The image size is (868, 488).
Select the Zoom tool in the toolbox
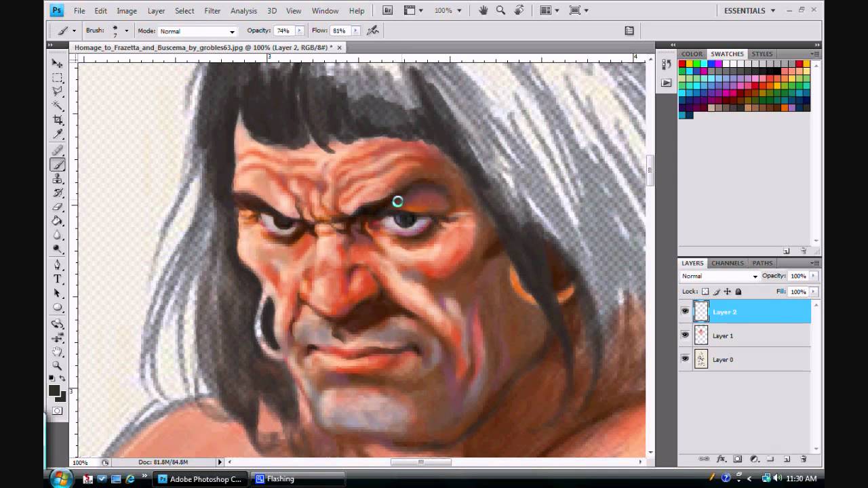[x=58, y=366]
